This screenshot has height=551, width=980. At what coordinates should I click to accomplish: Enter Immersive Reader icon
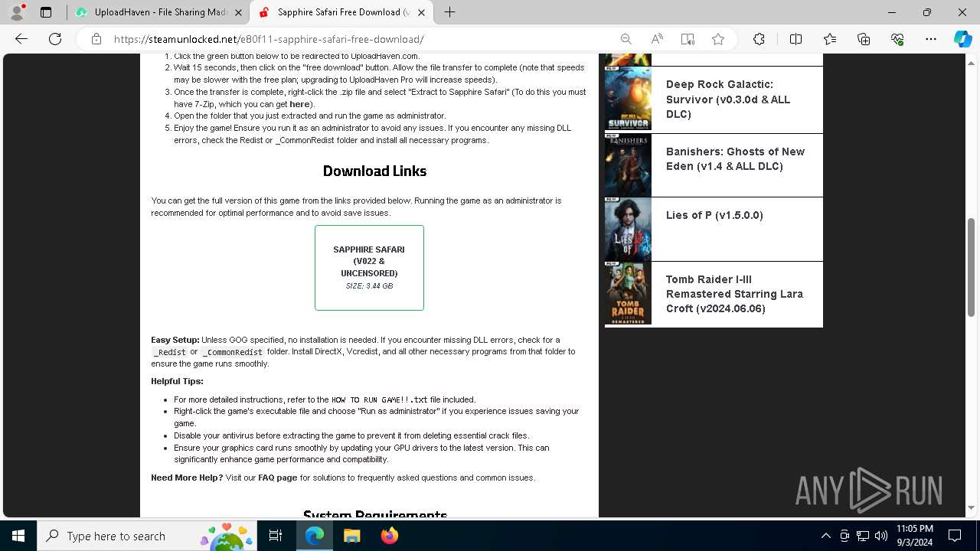(x=688, y=39)
